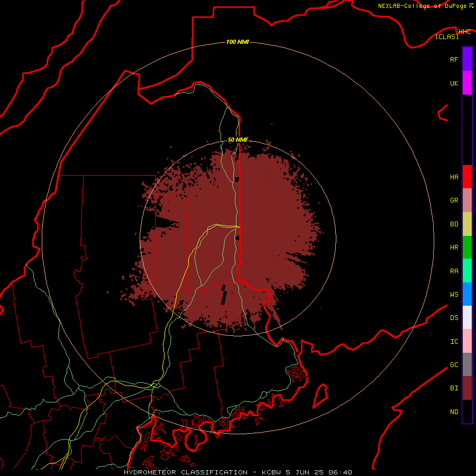Click the DS legend label
Viewport: 476px width, 476px height.
pyautogui.click(x=454, y=318)
